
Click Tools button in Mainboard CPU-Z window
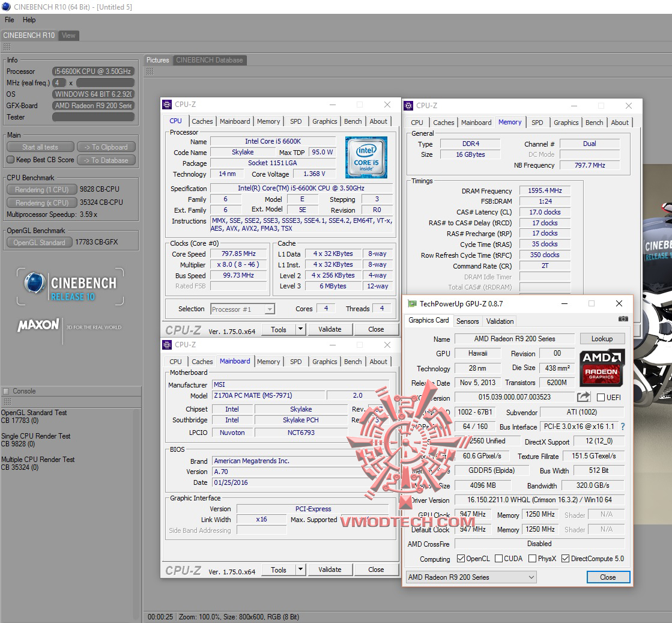click(x=278, y=570)
